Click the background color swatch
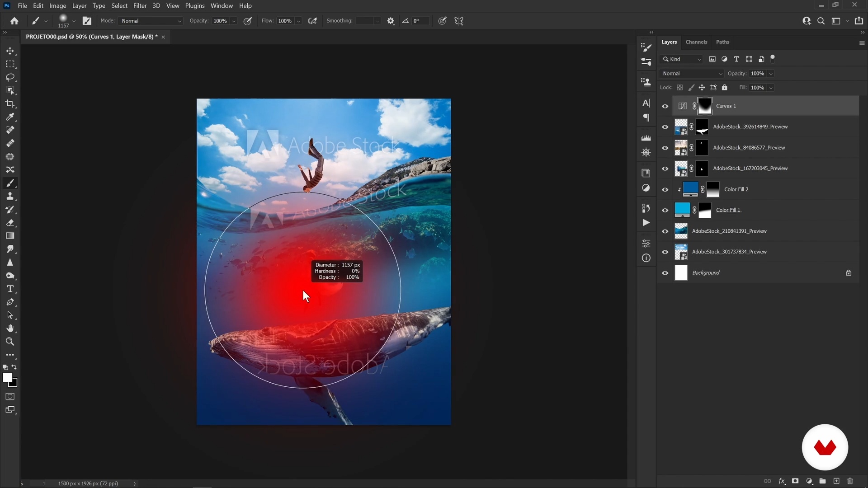The width and height of the screenshot is (868, 488). tap(14, 384)
